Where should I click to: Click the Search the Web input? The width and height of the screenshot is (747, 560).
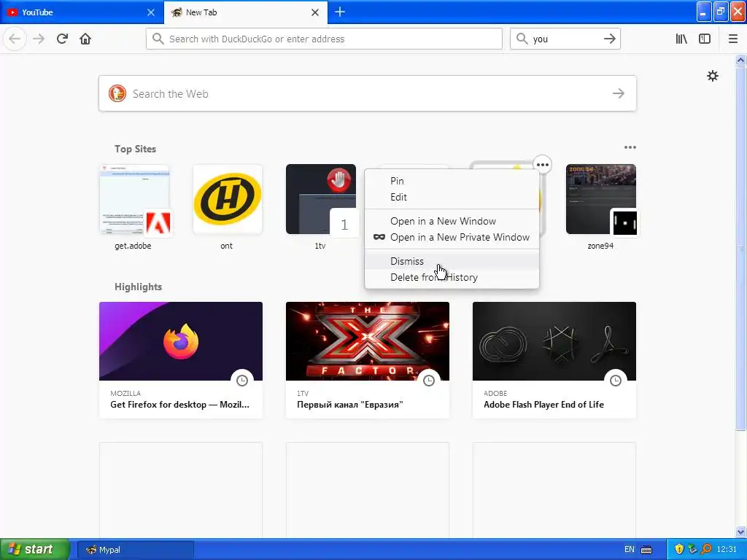click(x=368, y=93)
